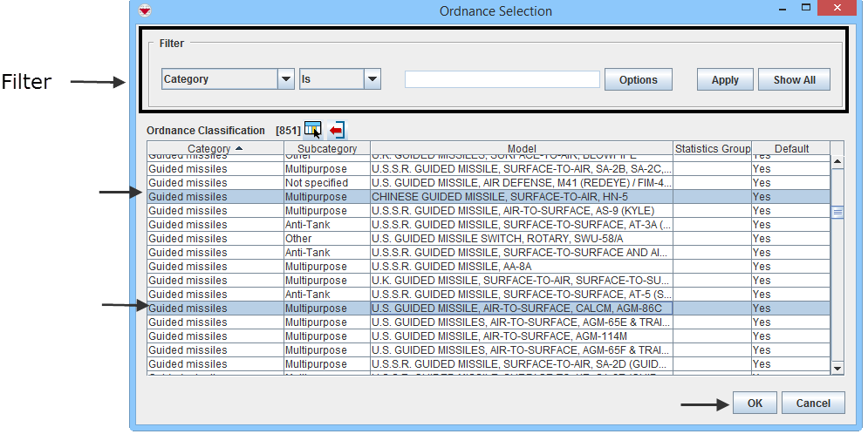Open the Category filter dropdown

click(285, 79)
